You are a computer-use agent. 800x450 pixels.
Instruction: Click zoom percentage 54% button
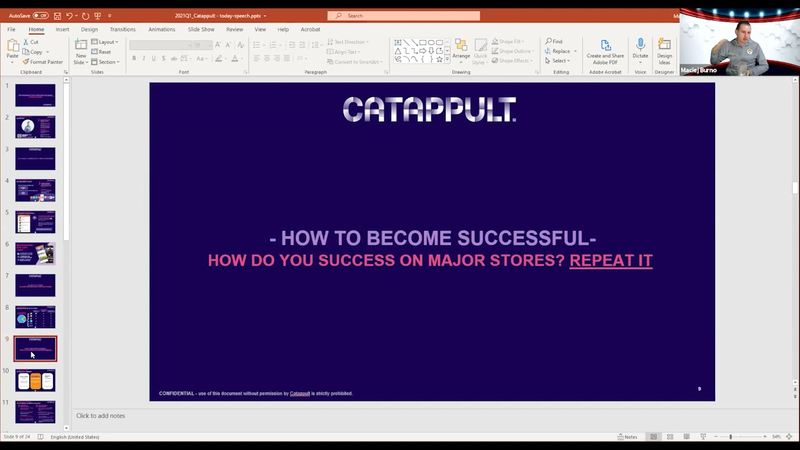pyautogui.click(x=777, y=437)
